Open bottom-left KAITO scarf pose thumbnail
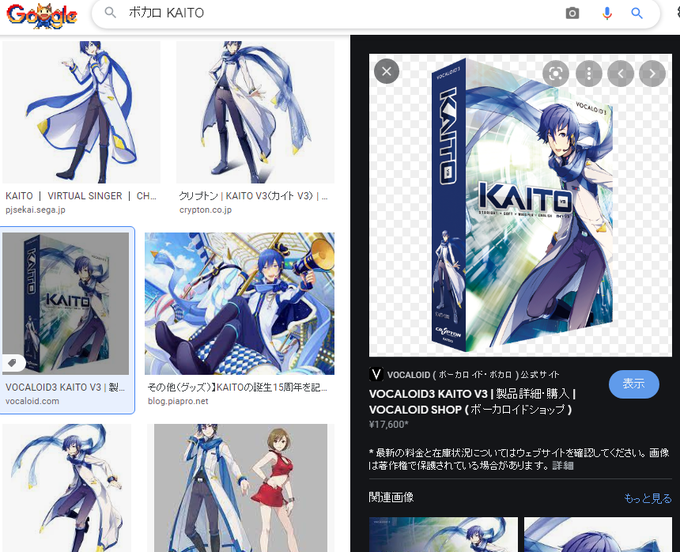680x552 pixels. click(66, 488)
